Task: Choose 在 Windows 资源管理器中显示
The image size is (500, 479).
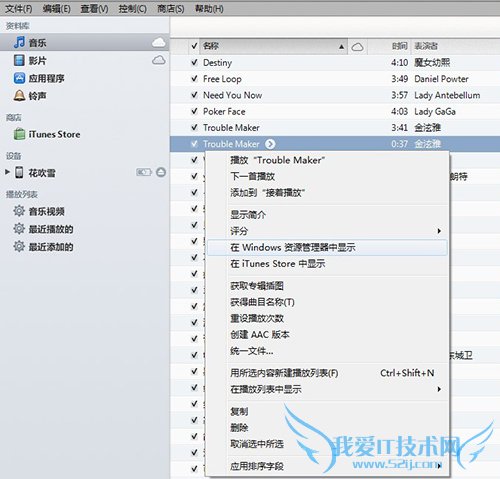Action: pyautogui.click(x=327, y=247)
